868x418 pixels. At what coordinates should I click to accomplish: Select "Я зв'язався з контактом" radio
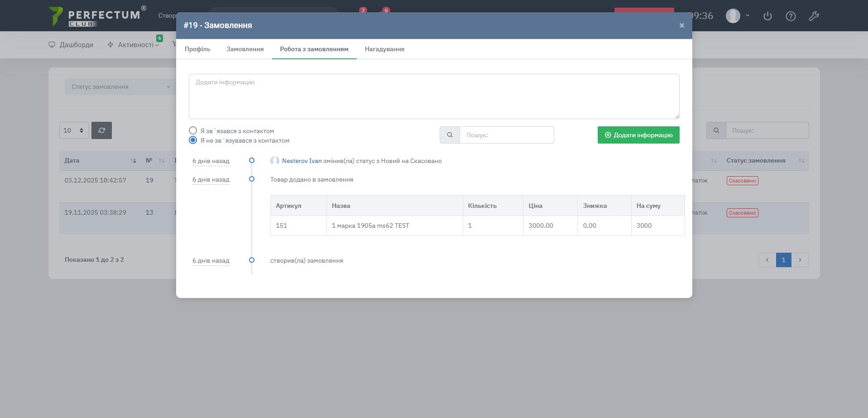(x=193, y=130)
